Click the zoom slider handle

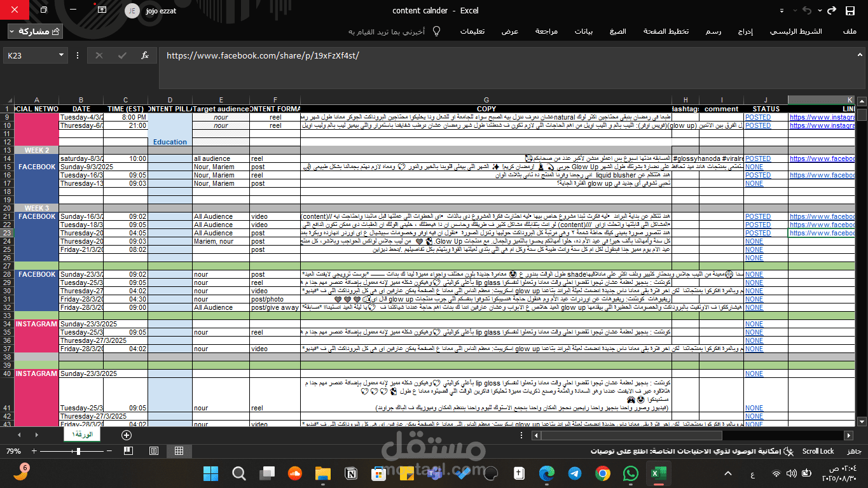(x=78, y=451)
